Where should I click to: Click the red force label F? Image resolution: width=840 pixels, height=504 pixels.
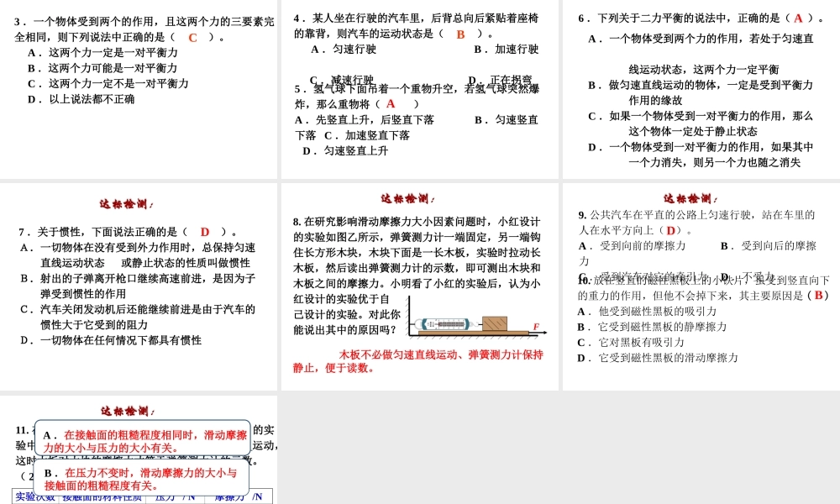(x=536, y=326)
